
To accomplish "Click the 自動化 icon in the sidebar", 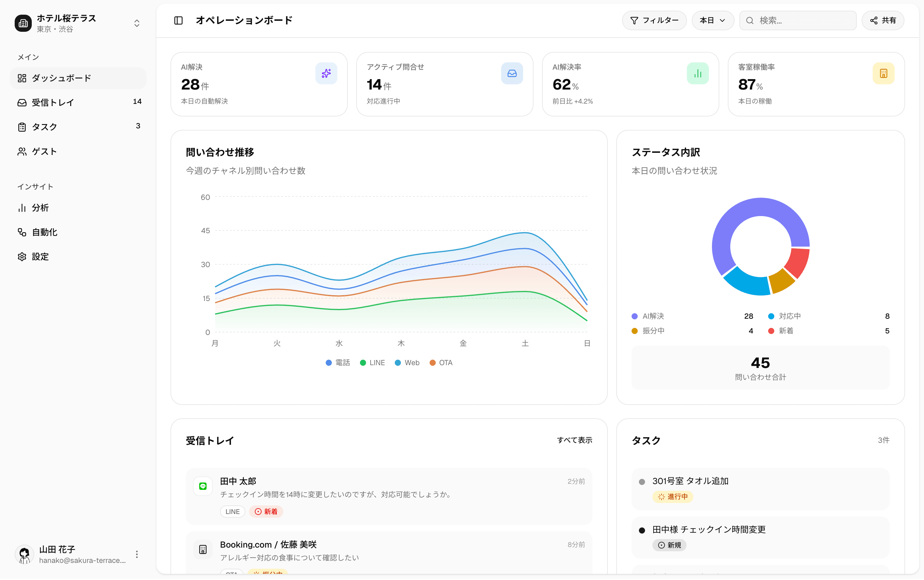I will click(22, 232).
